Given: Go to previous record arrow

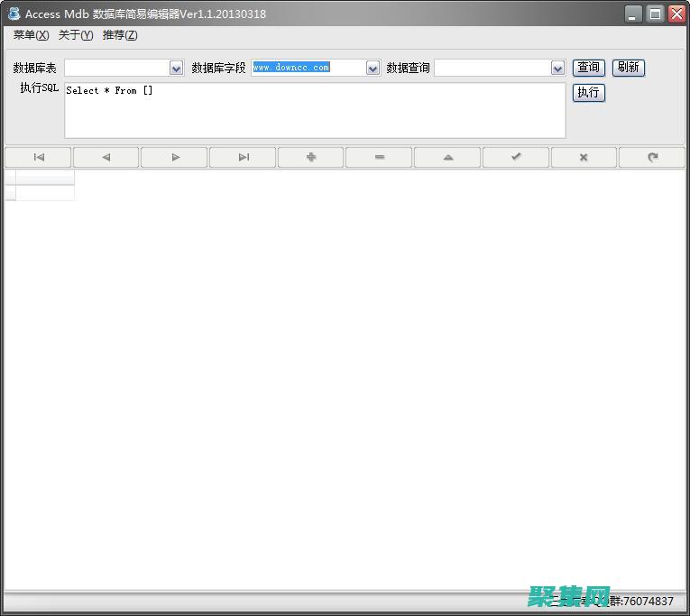Looking at the screenshot, I should point(106,157).
